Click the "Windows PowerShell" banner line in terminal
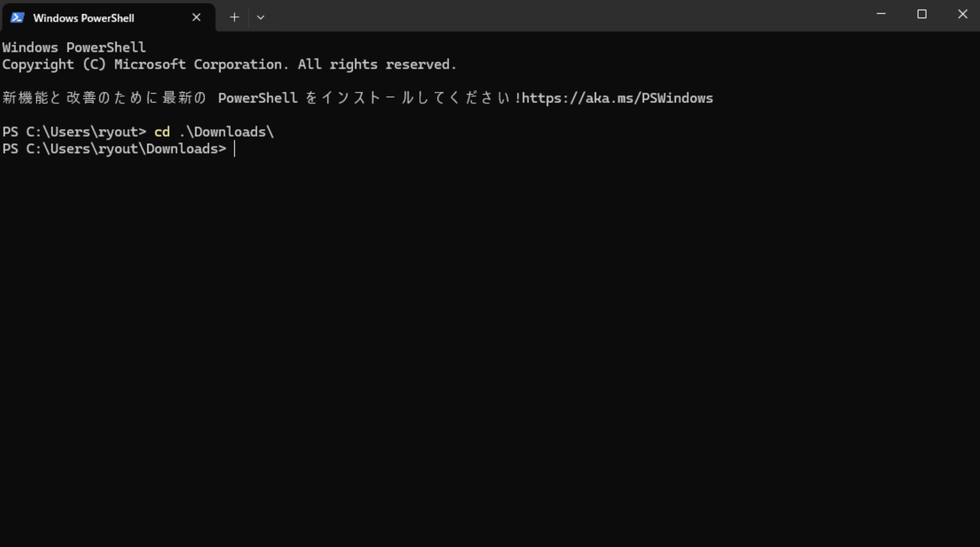The width and height of the screenshot is (980, 547). point(74,47)
